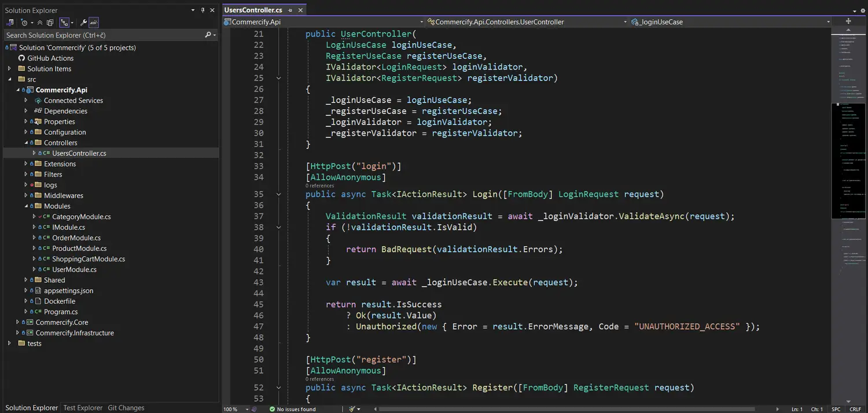This screenshot has height=413, width=868.
Task: Toggle Auto Hide pin on Solution Explorer
Action: tap(203, 10)
